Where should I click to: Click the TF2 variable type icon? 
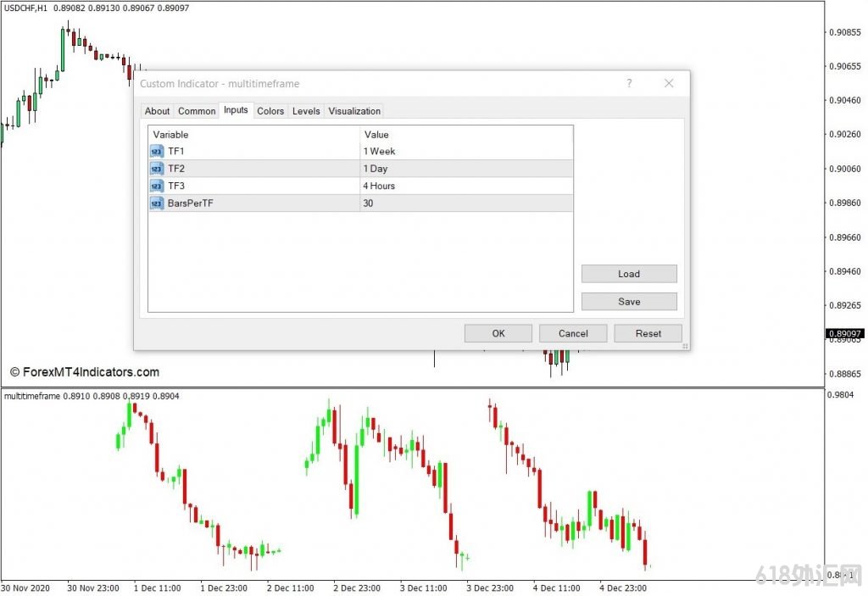pos(157,169)
